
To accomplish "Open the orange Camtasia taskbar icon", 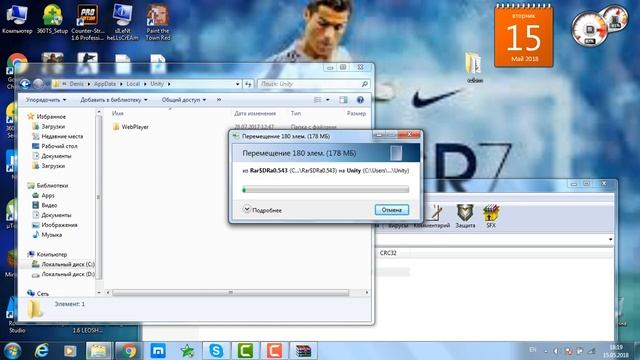I will click(274, 351).
